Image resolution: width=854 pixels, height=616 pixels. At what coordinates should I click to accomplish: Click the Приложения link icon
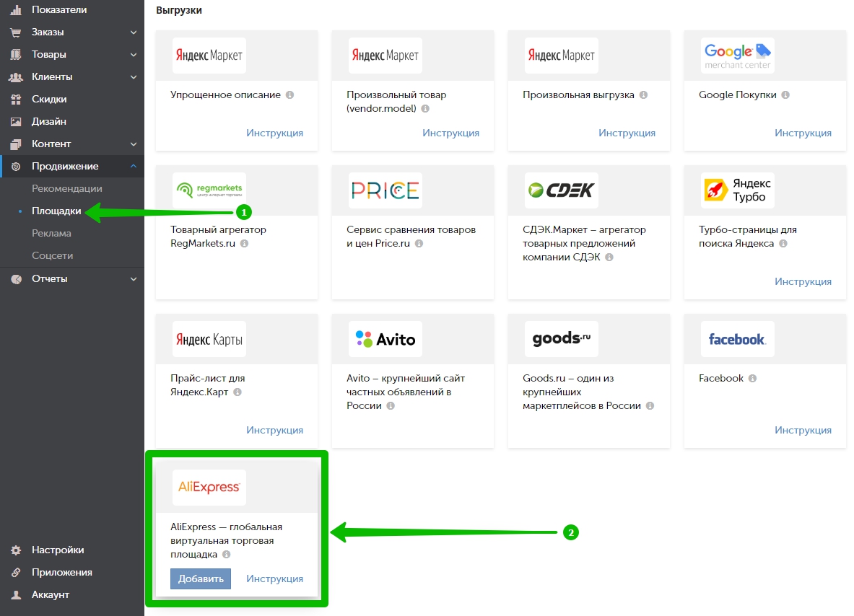(x=16, y=572)
